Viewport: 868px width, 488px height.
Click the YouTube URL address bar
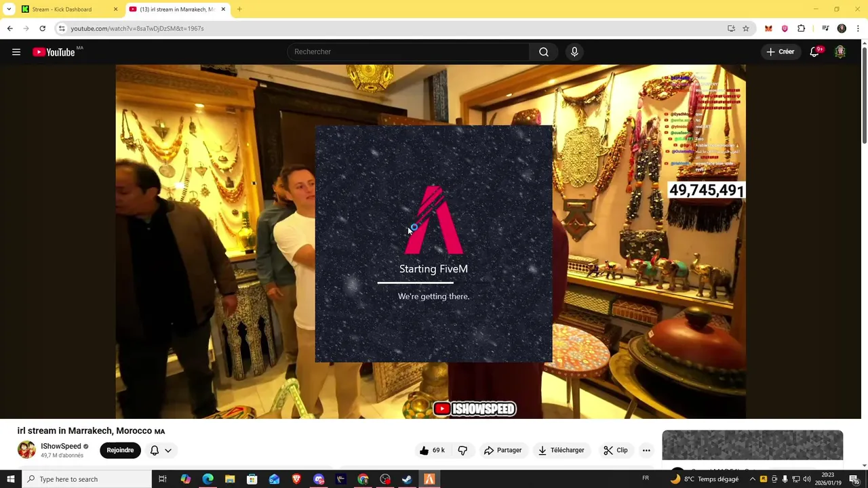pos(393,28)
